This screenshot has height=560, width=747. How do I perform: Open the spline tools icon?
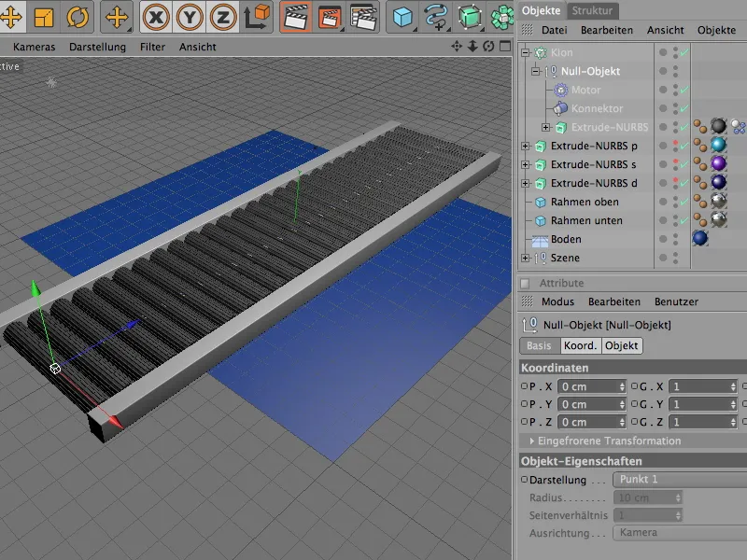436,17
